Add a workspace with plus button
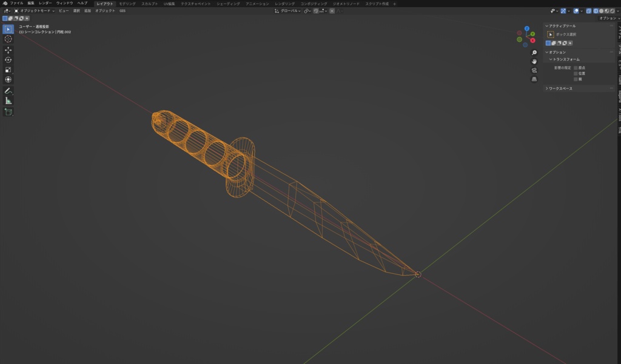 (x=394, y=4)
